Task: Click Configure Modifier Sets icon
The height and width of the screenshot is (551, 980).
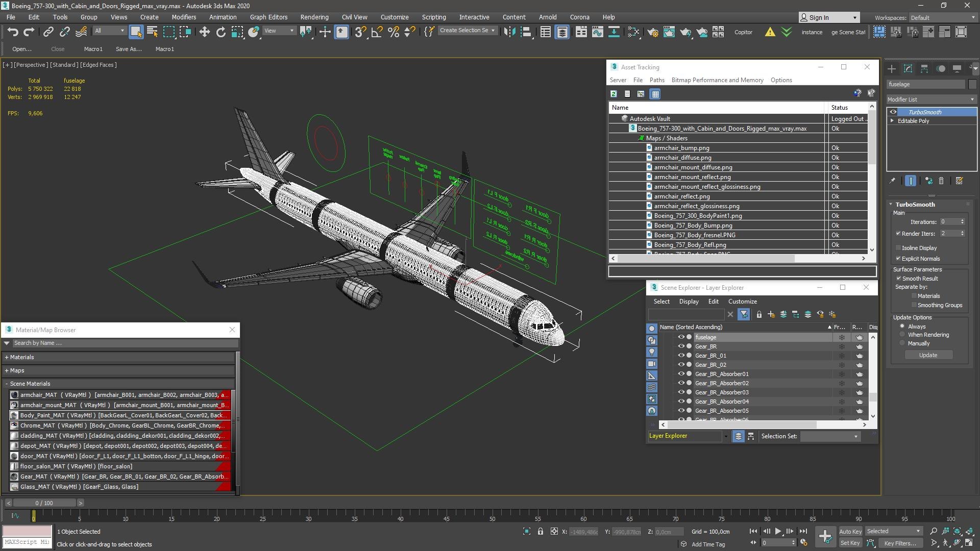Action: pos(959,181)
